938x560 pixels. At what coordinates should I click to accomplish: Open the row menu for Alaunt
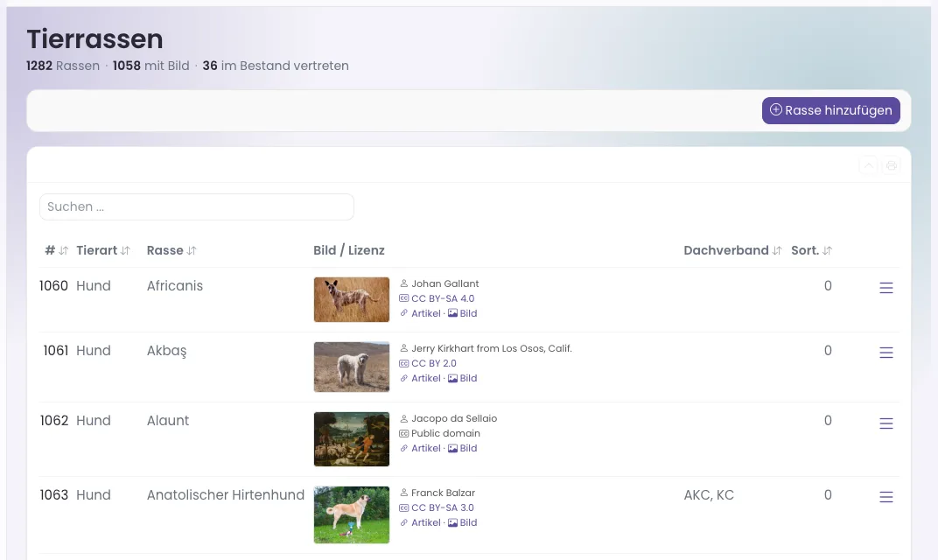(x=886, y=423)
